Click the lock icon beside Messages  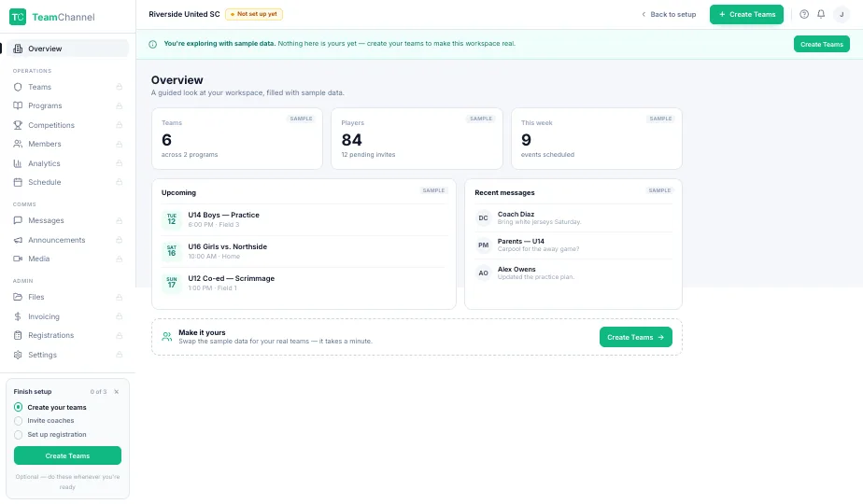click(119, 220)
